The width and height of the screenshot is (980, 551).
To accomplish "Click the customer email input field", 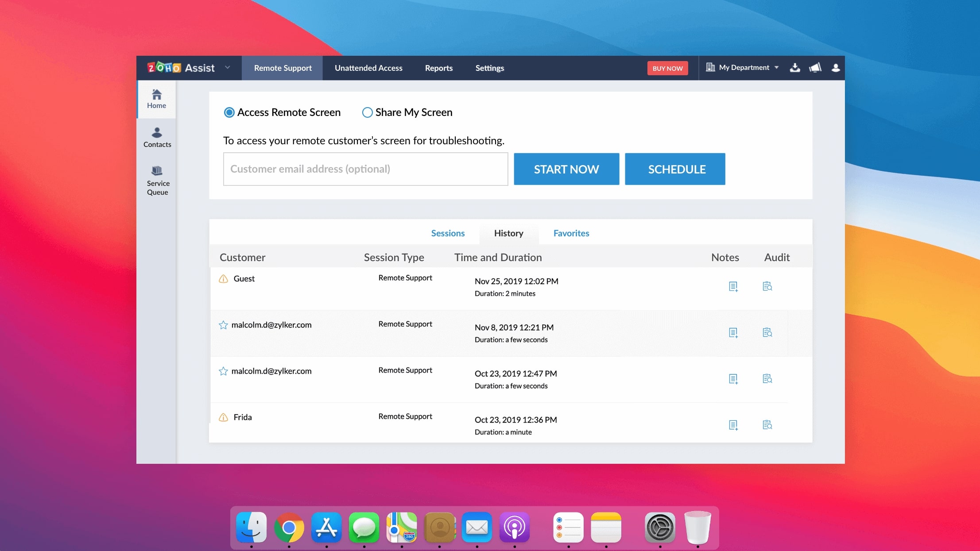I will coord(365,169).
